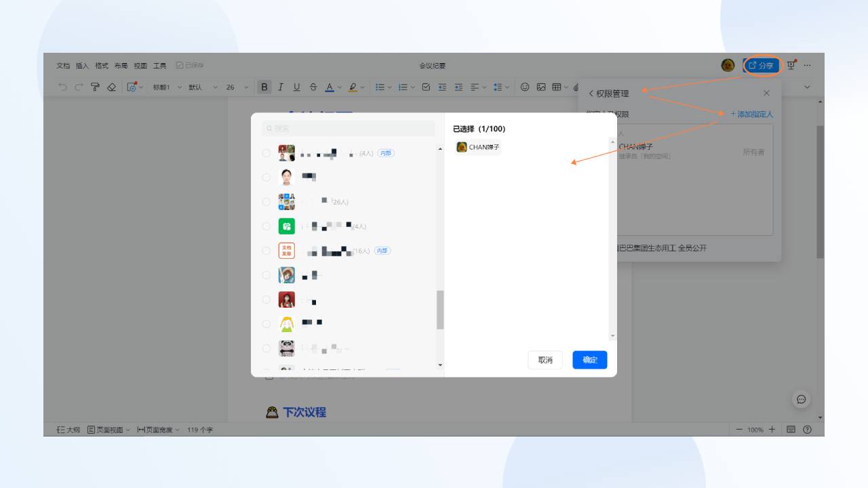The height and width of the screenshot is (488, 868).
Task: Apply strikethrough formatting
Action: [x=313, y=87]
